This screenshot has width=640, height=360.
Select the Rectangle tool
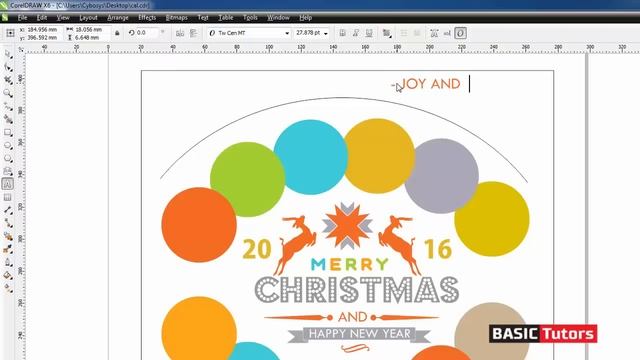pyautogui.click(x=8, y=132)
